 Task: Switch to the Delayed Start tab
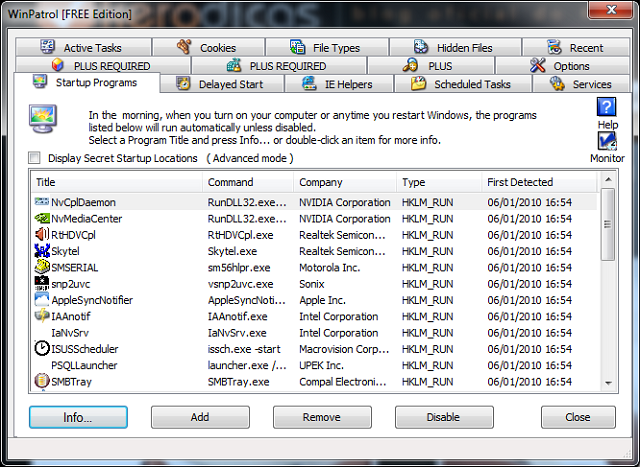point(222,84)
